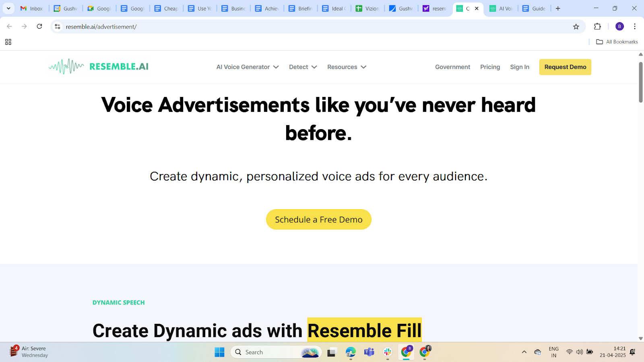Switch to the Gmail Inbox tab
This screenshot has width=644, height=362.
coord(32,8)
